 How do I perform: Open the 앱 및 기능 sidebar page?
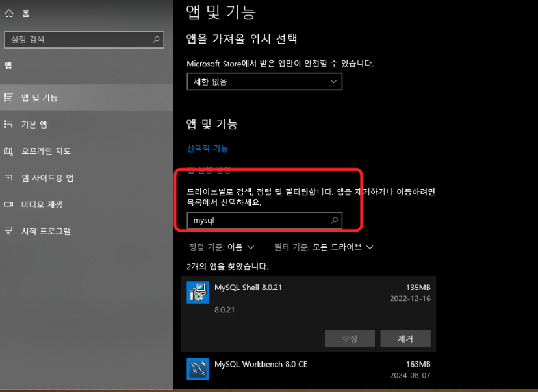86,97
